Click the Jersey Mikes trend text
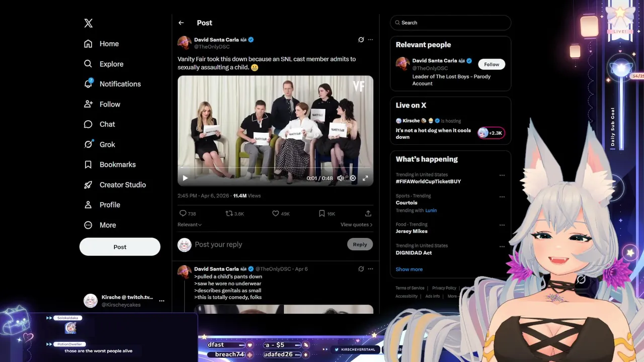This screenshot has width=644, height=362. point(412,231)
